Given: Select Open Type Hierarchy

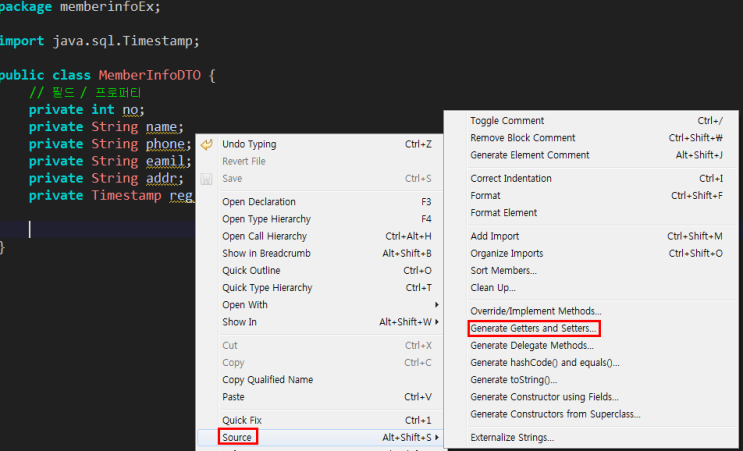Looking at the screenshot, I should click(x=266, y=219).
